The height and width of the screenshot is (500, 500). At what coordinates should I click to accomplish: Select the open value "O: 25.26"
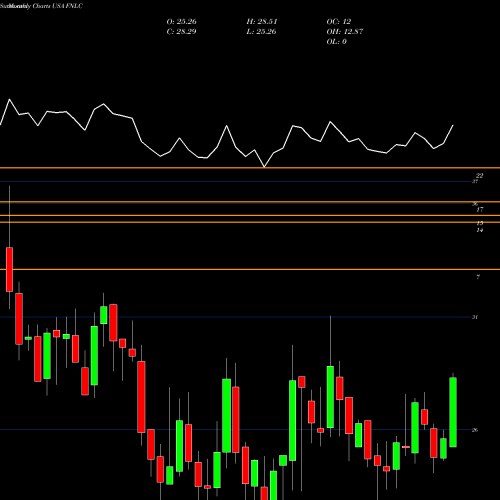(181, 22)
